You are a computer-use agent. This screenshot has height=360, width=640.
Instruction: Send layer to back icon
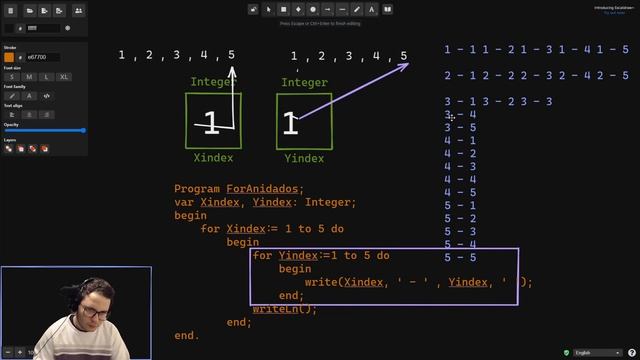(x=9, y=149)
